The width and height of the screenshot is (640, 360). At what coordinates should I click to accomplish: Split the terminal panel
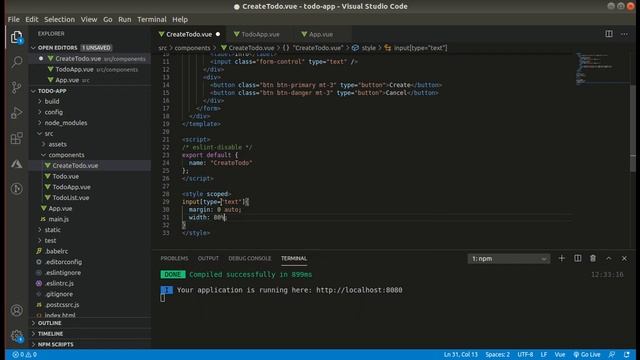click(x=578, y=258)
